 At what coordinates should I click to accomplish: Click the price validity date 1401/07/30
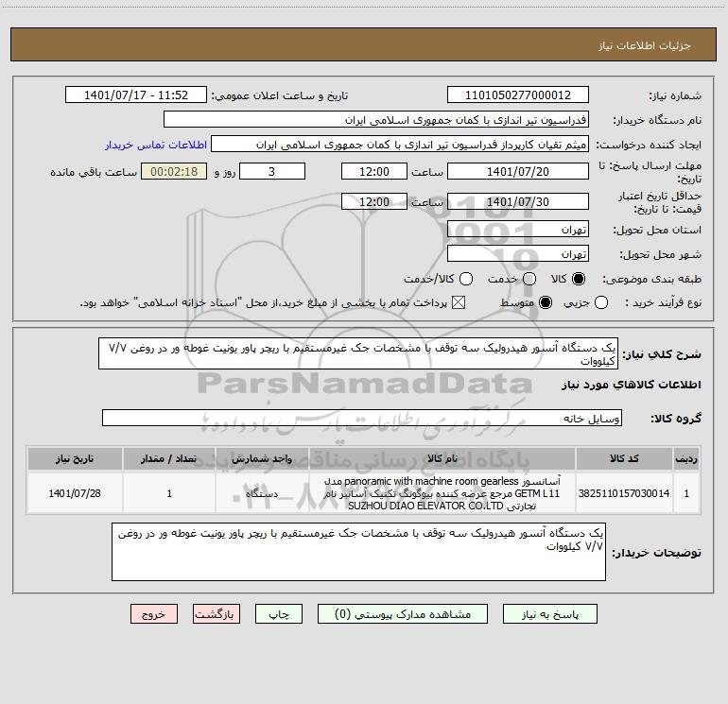(518, 201)
